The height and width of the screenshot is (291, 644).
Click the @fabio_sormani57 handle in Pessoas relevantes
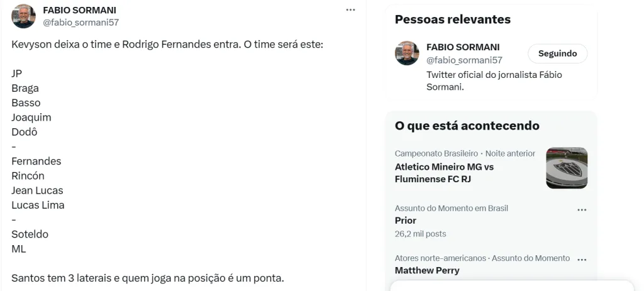(x=464, y=60)
